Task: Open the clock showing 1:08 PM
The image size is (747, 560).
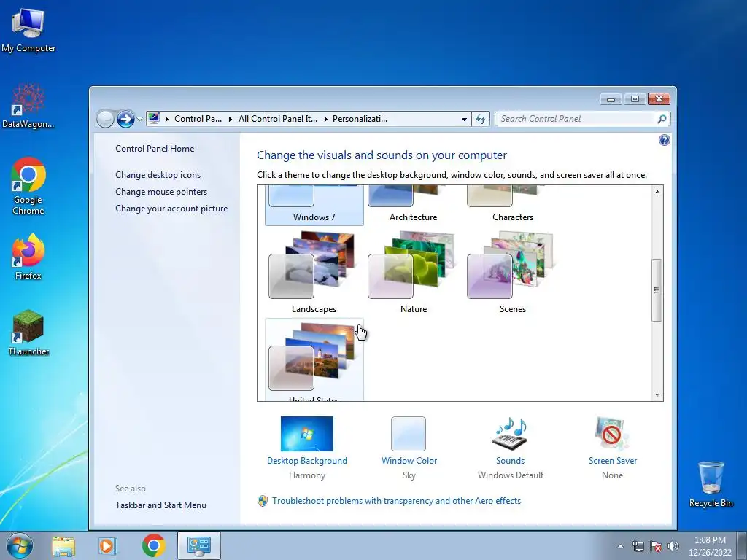Action: [x=710, y=546]
